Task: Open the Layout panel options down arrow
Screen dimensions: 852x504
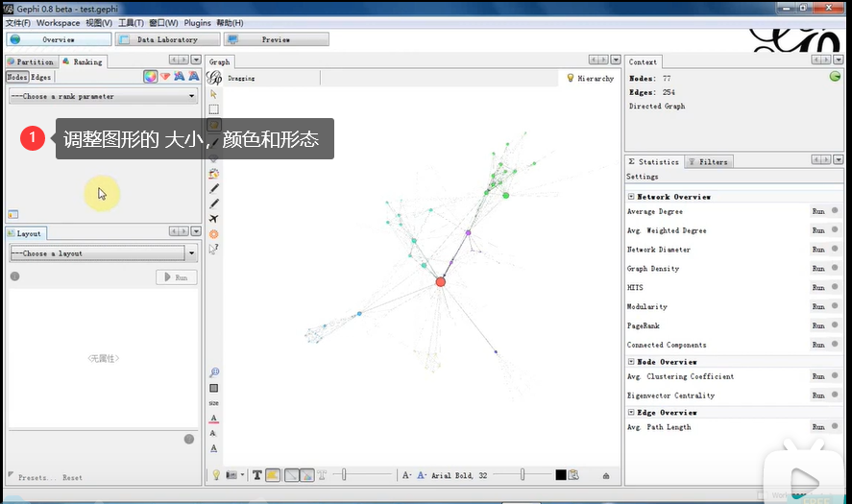Action: [196, 231]
